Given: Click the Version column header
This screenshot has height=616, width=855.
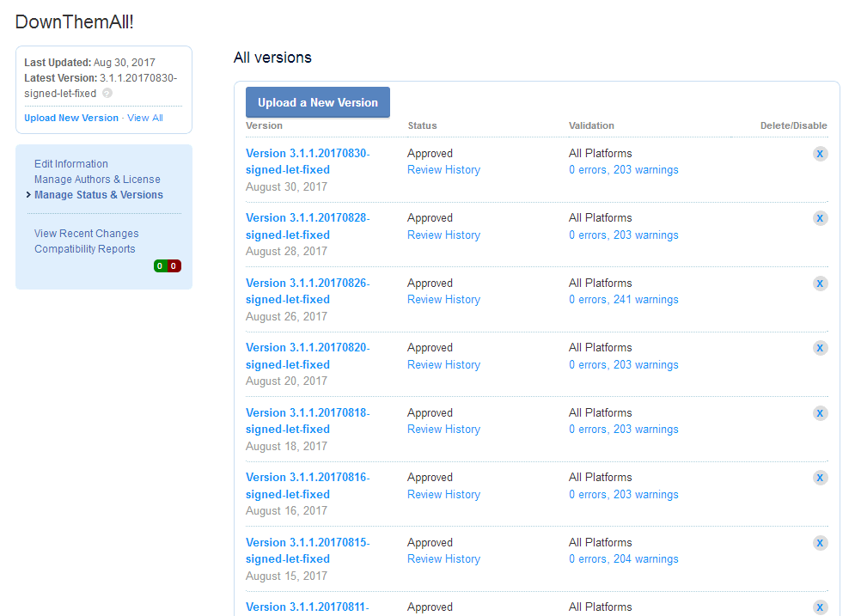Looking at the screenshot, I should (264, 126).
